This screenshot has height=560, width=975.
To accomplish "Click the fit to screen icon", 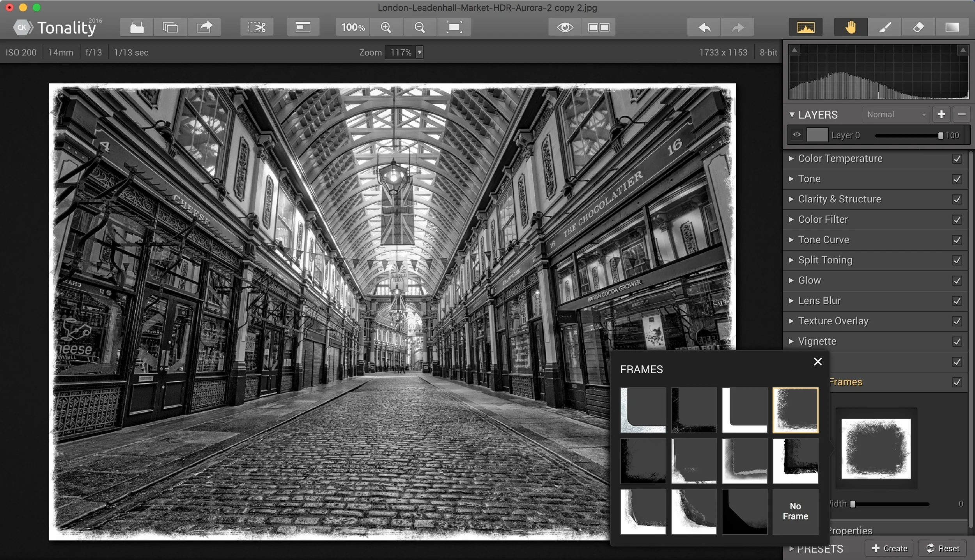I will pos(454,27).
